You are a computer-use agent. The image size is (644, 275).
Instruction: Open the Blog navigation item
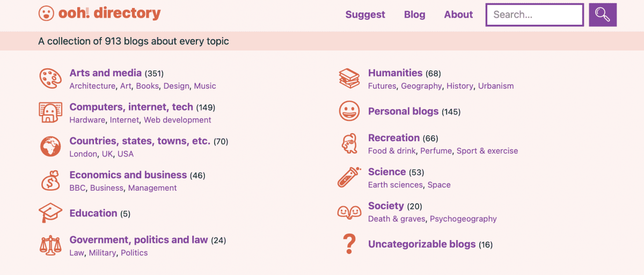coord(414,15)
